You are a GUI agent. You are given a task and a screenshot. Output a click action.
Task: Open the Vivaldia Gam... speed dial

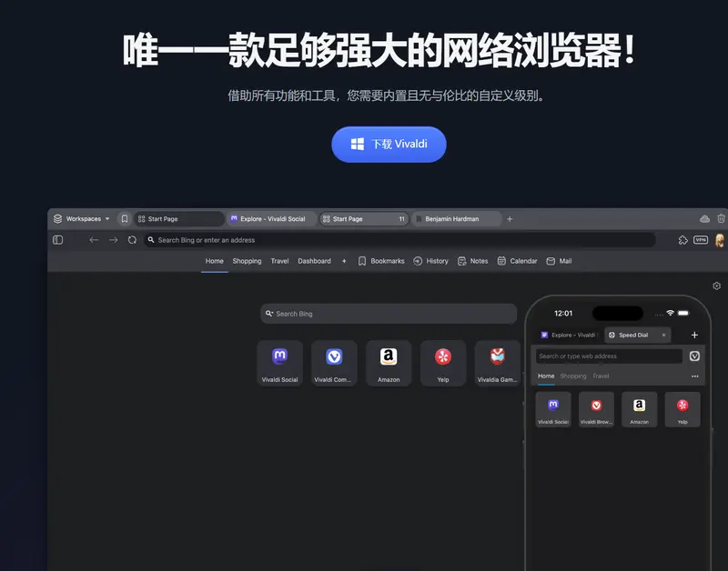497,363
